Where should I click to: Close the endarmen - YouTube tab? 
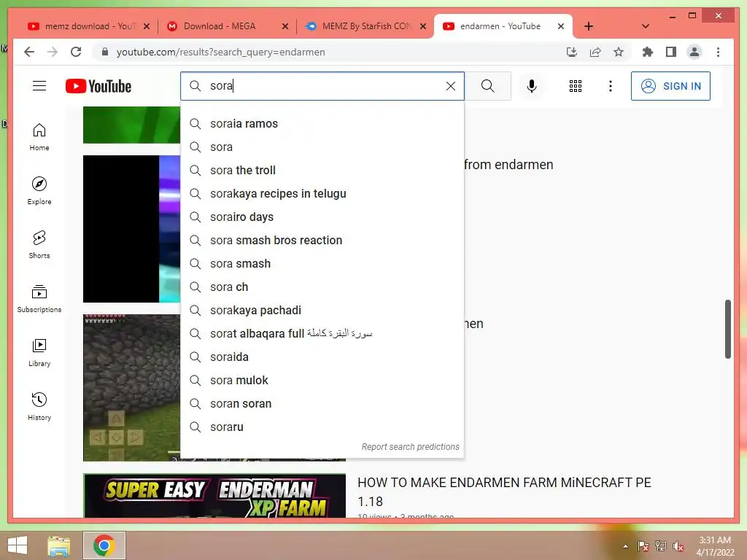(561, 26)
